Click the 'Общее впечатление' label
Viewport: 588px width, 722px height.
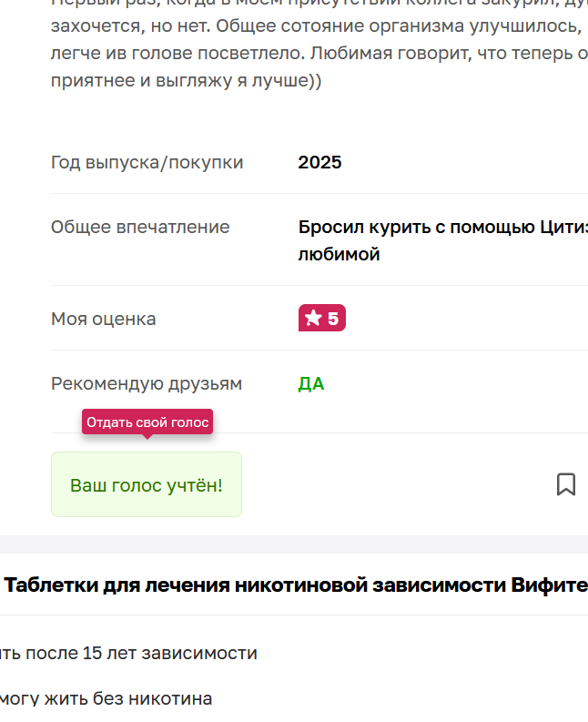tap(140, 227)
